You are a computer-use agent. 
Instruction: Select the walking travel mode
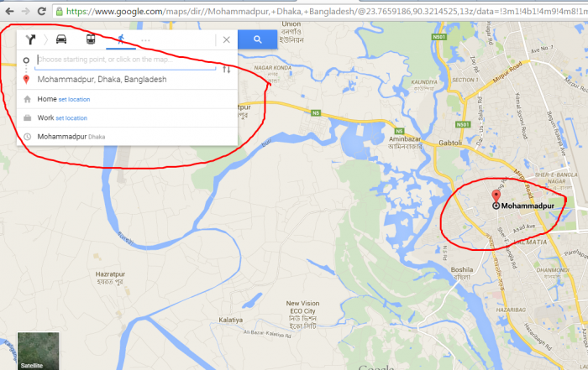[x=121, y=39]
